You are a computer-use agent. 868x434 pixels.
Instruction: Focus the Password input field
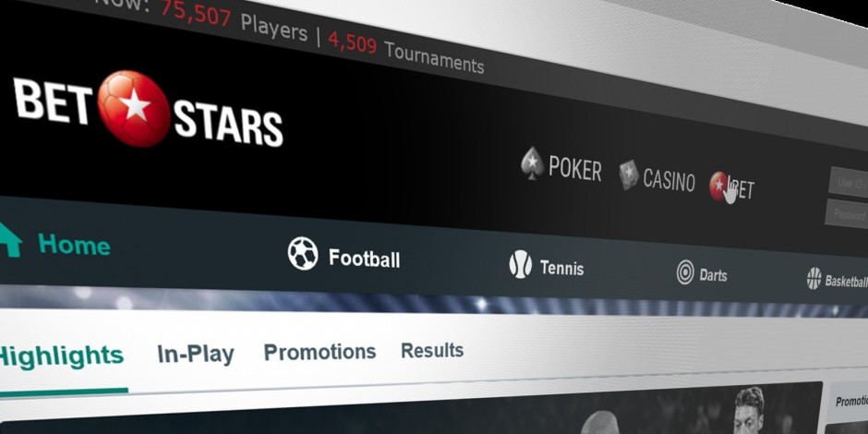pos(847,214)
